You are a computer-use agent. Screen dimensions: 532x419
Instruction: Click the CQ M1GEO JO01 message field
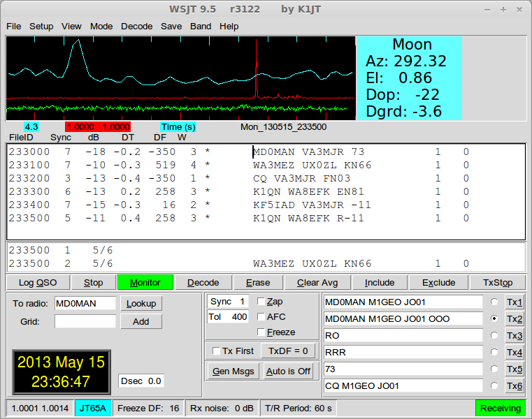(x=403, y=385)
